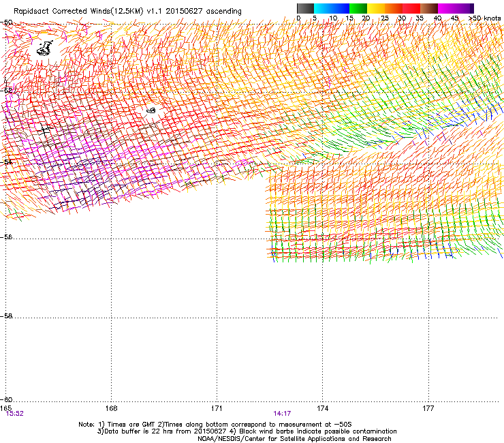
Task: Click the gray 0-5 knots color swatch
Action: [x=305, y=8]
